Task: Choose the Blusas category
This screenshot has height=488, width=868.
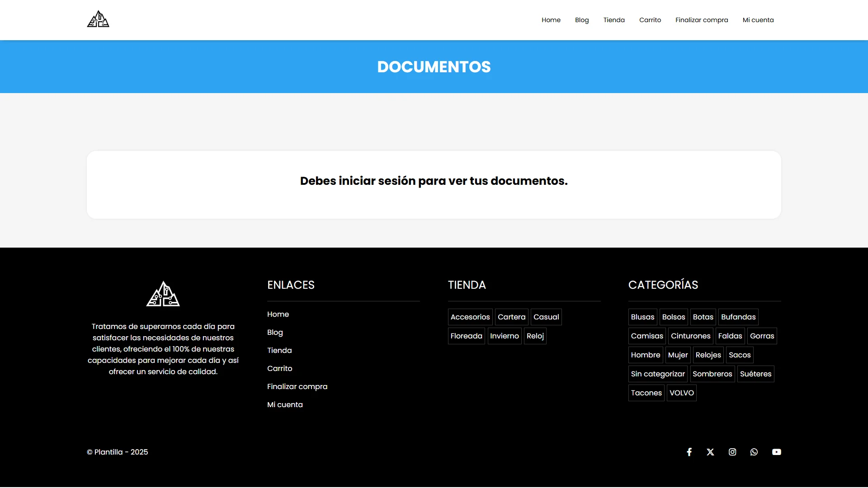Action: click(643, 317)
